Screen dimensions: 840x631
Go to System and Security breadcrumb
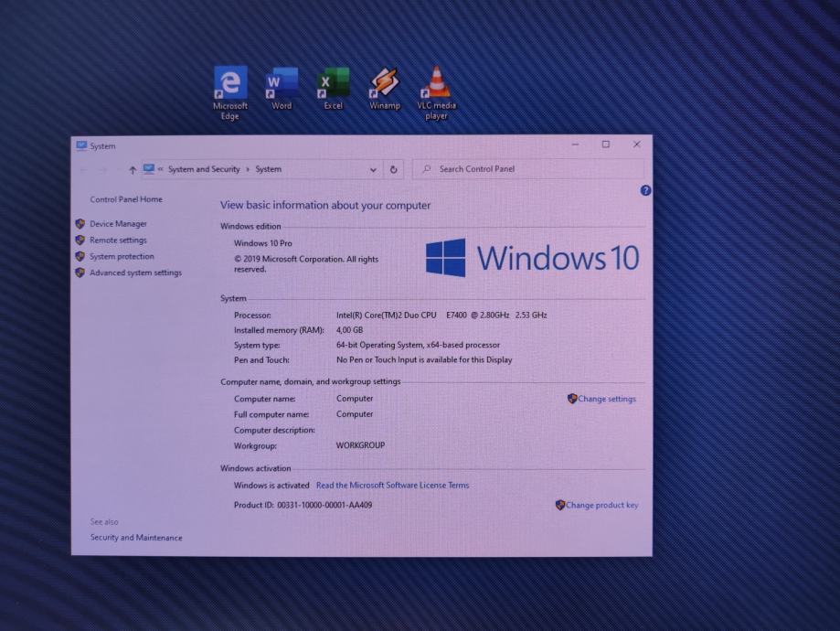pyautogui.click(x=204, y=169)
